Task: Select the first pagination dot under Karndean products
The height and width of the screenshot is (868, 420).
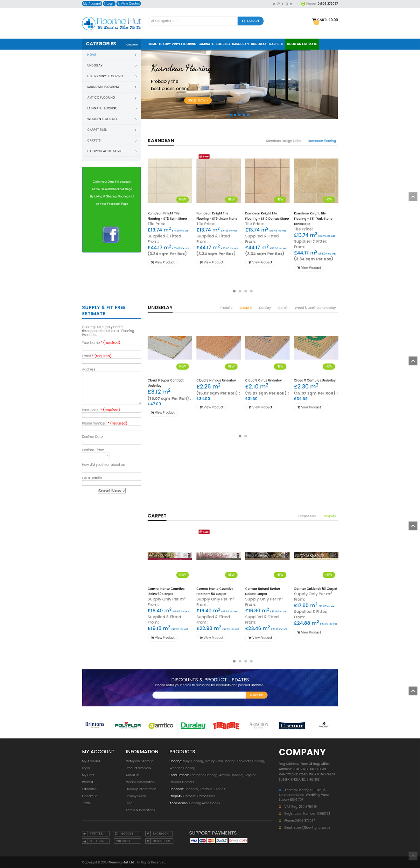Action: [x=234, y=291]
